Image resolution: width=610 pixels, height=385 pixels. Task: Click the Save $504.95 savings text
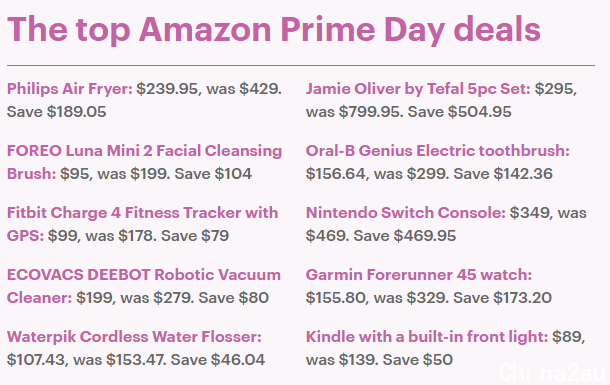(x=459, y=112)
